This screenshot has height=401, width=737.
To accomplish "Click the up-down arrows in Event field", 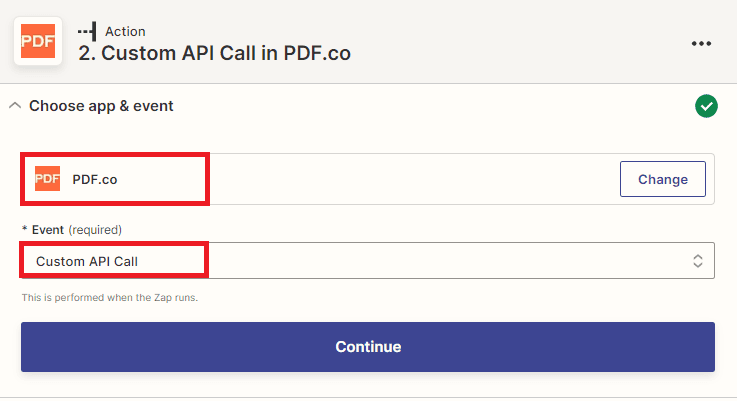I will pos(698,261).
